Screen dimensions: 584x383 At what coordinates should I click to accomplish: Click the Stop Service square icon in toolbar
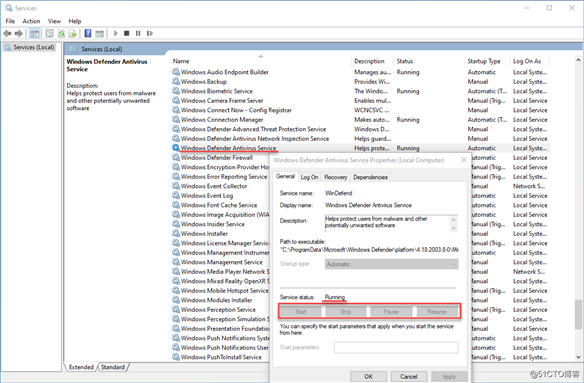[x=127, y=34]
